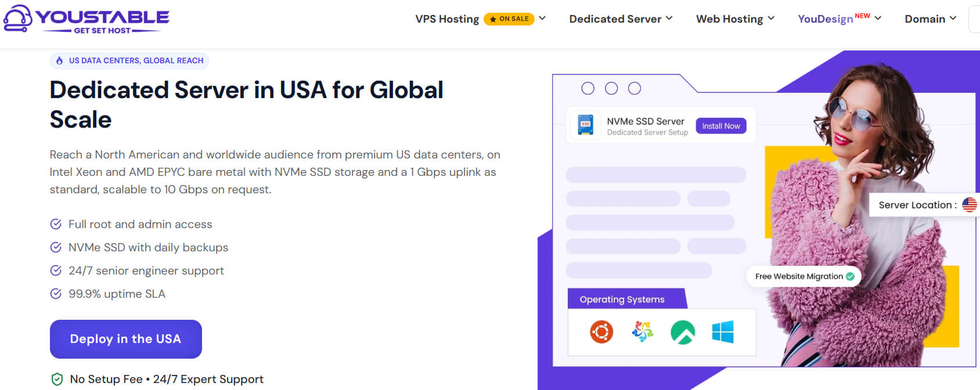980x390 pixels.
Task: Click the CentOS operating system icon
Action: pos(642,332)
